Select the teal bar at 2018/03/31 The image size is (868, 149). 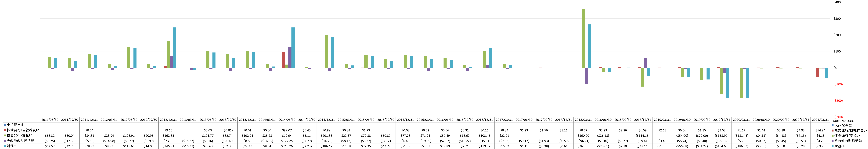(589, 46)
